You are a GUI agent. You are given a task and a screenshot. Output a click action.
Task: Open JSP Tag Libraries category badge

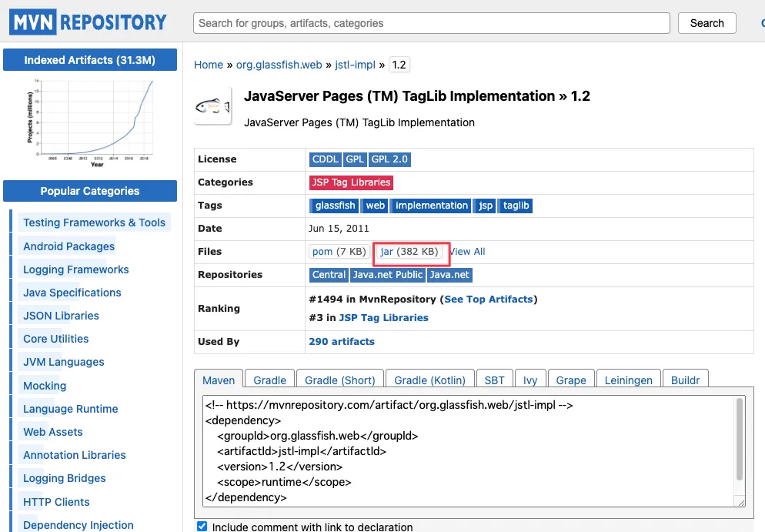coord(351,182)
